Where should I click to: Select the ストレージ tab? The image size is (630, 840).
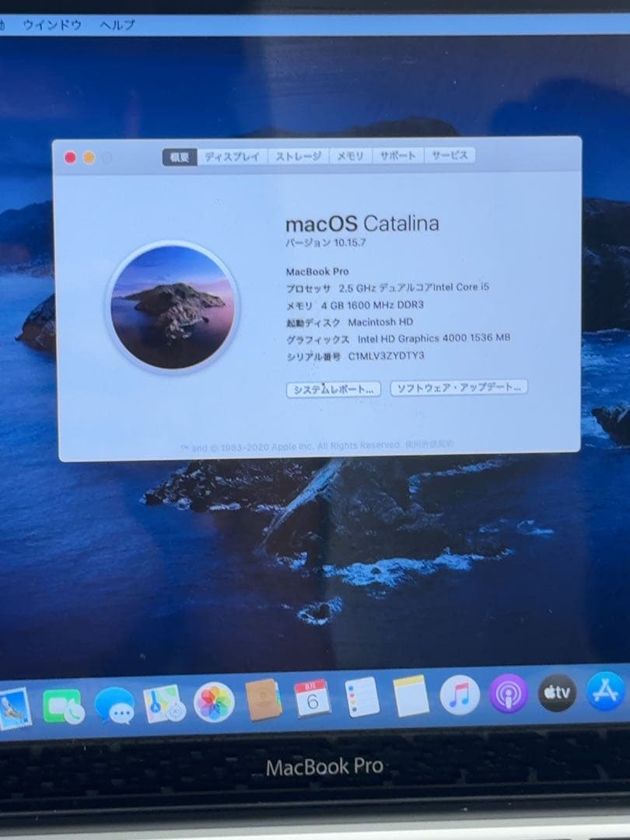point(298,156)
